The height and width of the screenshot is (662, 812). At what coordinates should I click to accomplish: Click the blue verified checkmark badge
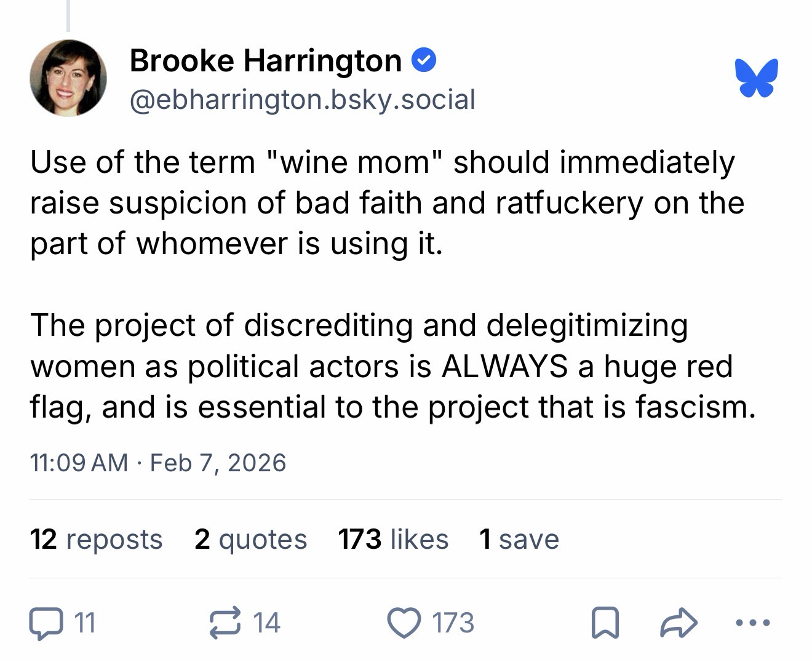tap(424, 60)
